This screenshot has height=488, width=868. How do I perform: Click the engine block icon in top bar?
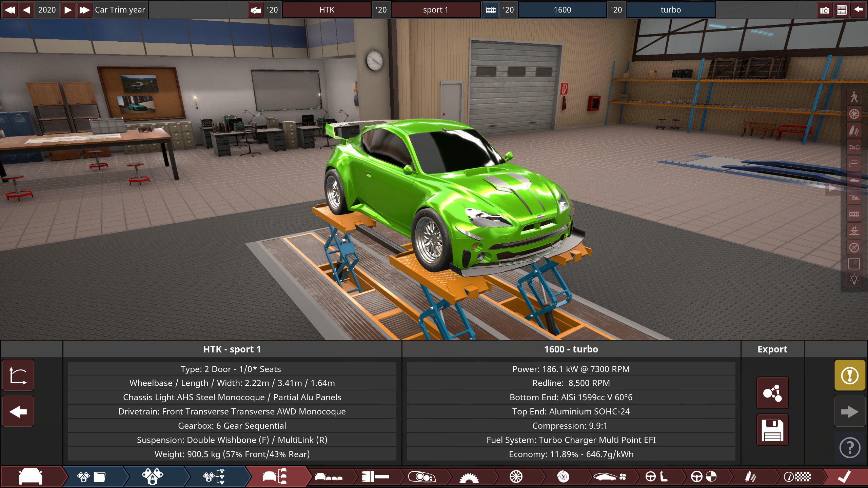click(491, 10)
